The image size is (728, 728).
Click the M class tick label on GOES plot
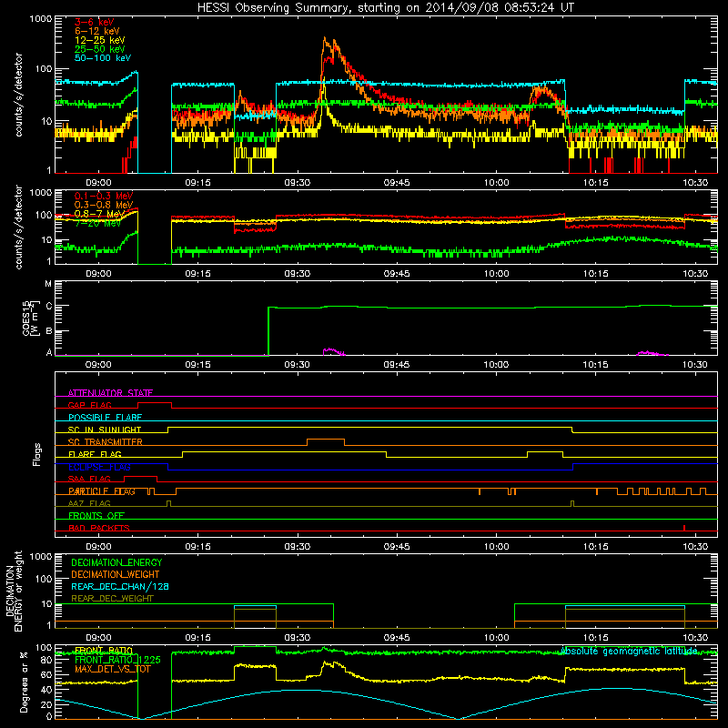pos(48,284)
